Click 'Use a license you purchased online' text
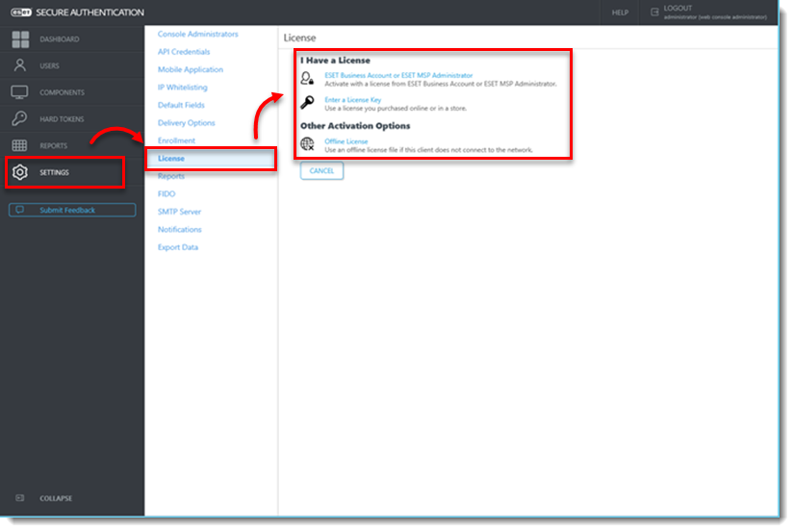Viewport: 794px width, 532px height. (x=396, y=109)
